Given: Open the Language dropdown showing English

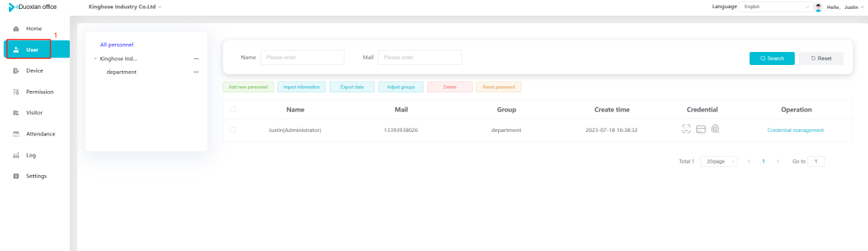Looking at the screenshot, I should (x=776, y=7).
